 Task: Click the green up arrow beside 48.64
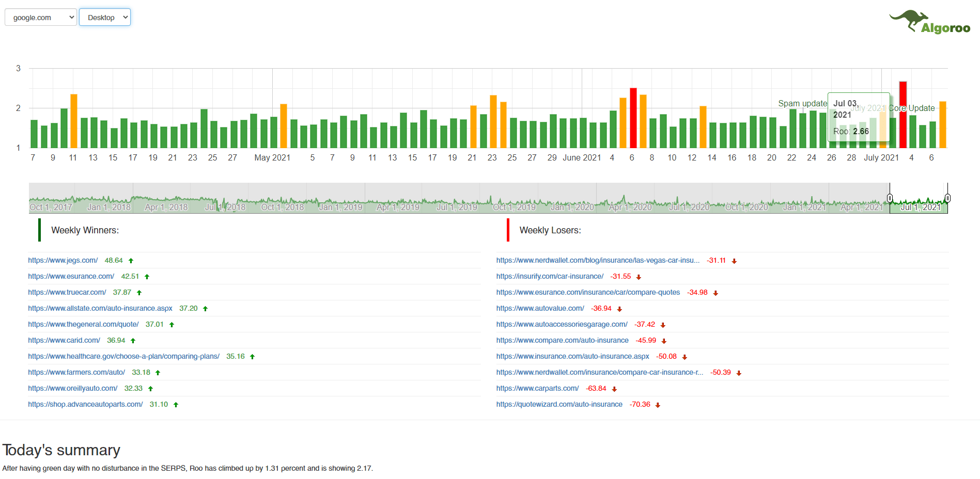(x=131, y=261)
